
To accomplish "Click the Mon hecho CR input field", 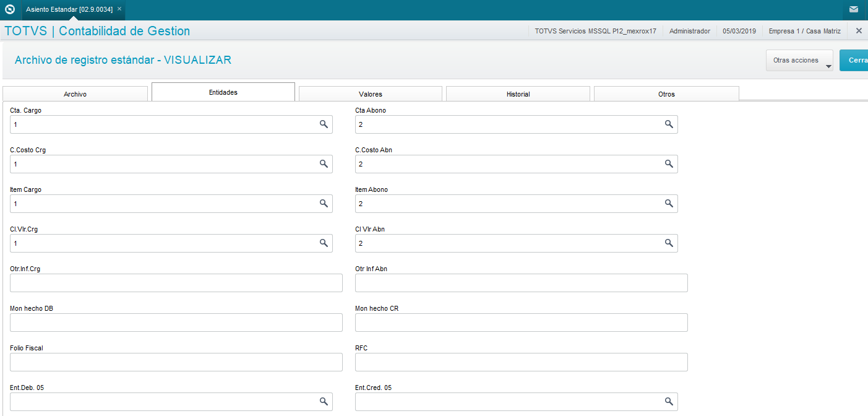I will 522,323.
